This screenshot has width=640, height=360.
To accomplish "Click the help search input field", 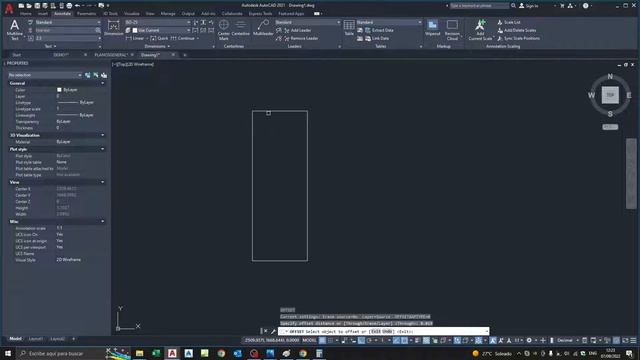I will coord(480,6).
